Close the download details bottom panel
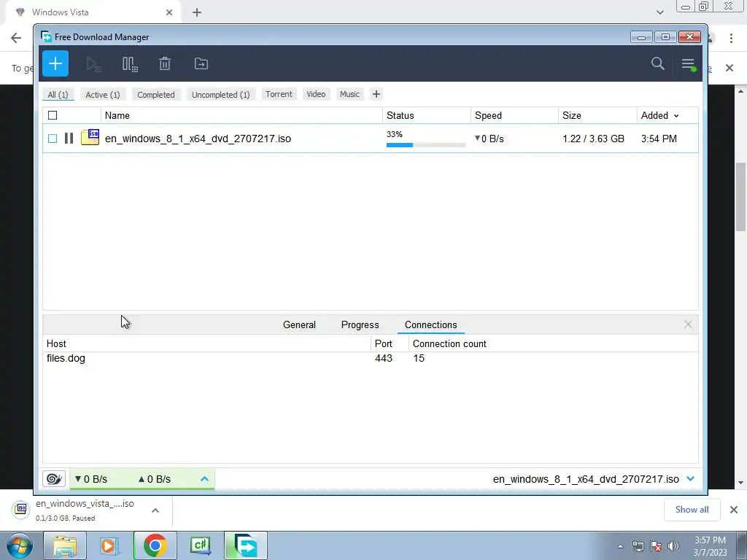Screen dimensions: 747x560 (x=688, y=324)
